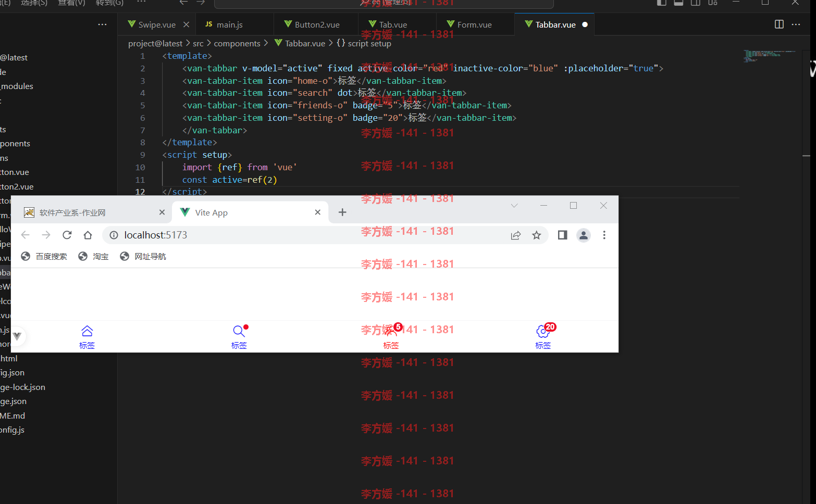
Task: Open the Tabbar.vue breadcrumb dropdown
Action: coord(300,43)
